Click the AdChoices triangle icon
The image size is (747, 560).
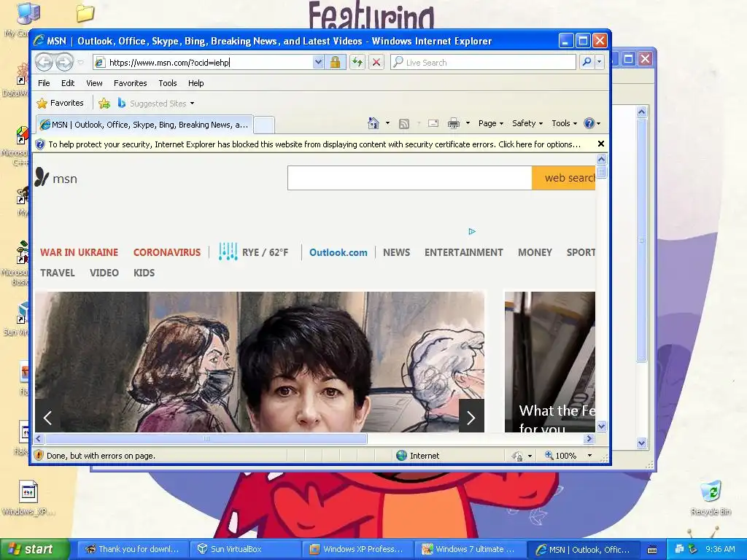point(472,231)
